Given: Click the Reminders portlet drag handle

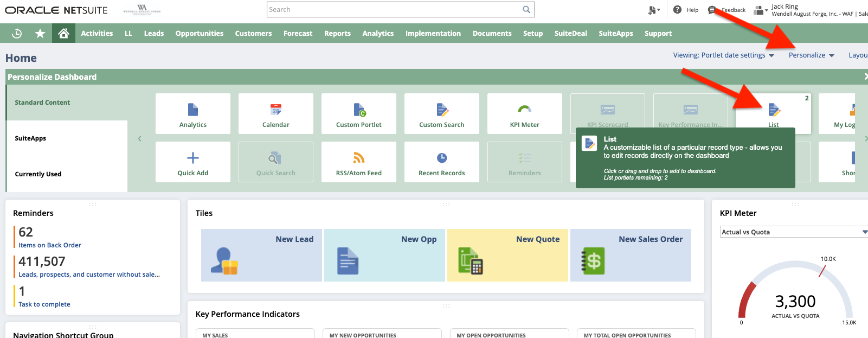Looking at the screenshot, I should 93,205.
